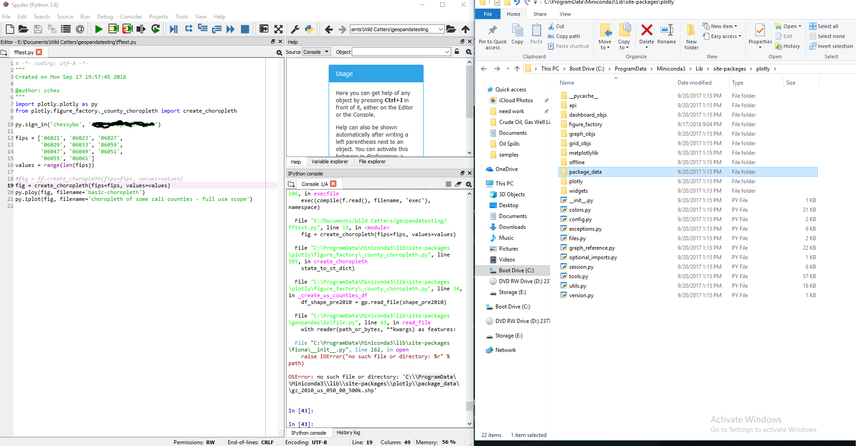Open the Consoles menu in Spyder
This screenshot has width=868, height=446.
(x=131, y=17)
